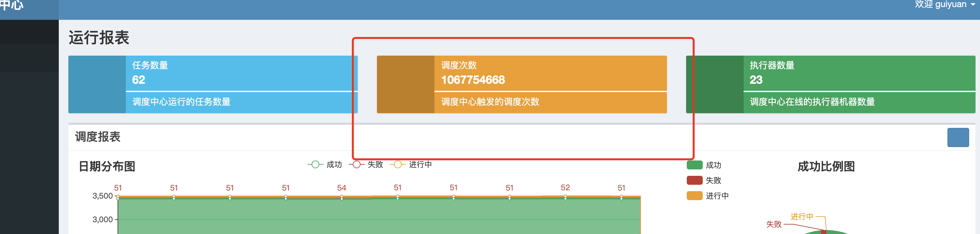Screen dimensions: 980x234
Task: Toggle red 失败 swatch in the pie chart legend
Action: pos(694,180)
